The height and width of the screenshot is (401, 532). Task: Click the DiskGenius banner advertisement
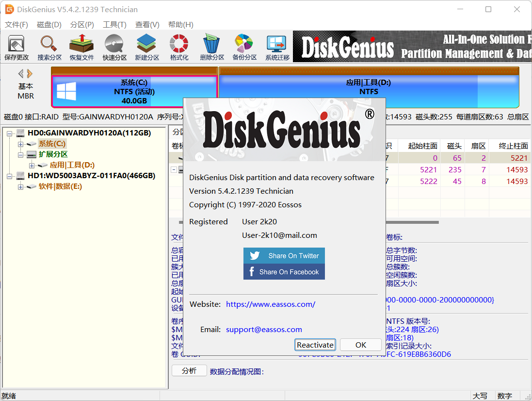pos(412,47)
